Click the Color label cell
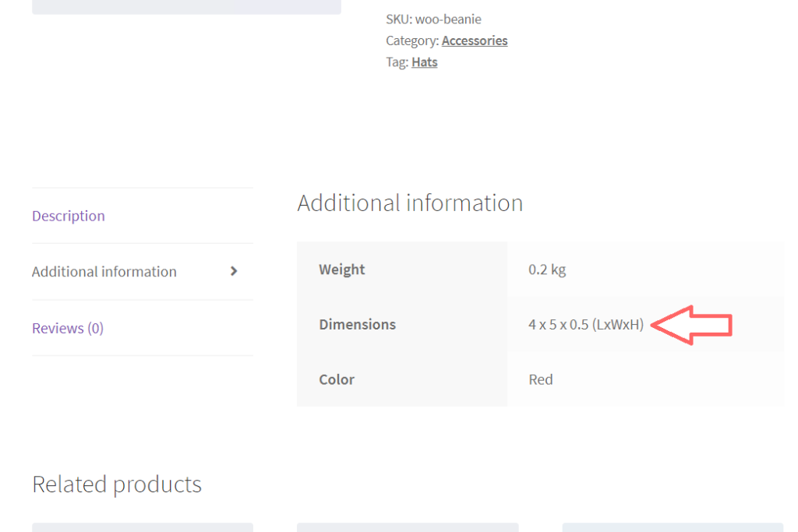 coord(337,379)
